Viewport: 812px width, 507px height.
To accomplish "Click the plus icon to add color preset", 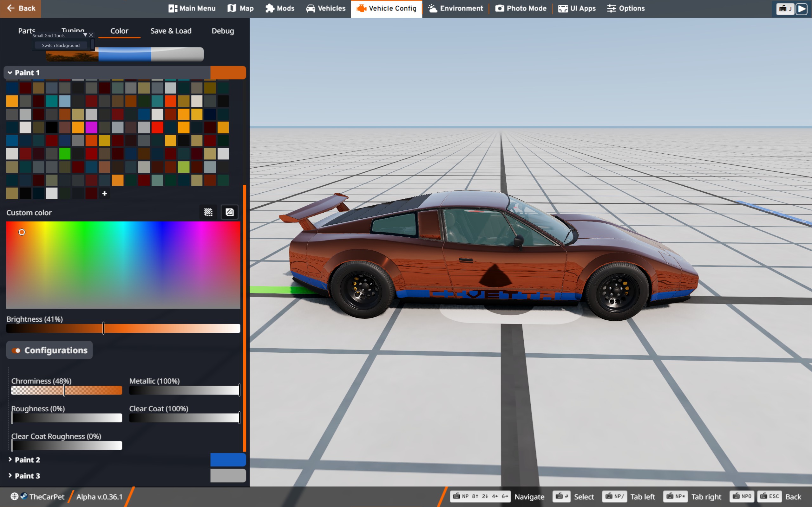I will tap(104, 194).
